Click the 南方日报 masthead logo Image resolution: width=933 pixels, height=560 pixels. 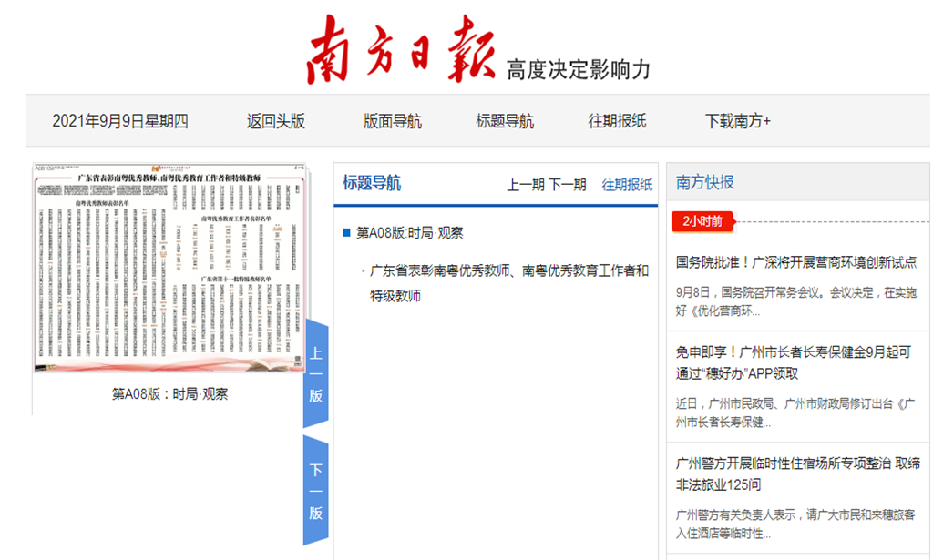(401, 49)
